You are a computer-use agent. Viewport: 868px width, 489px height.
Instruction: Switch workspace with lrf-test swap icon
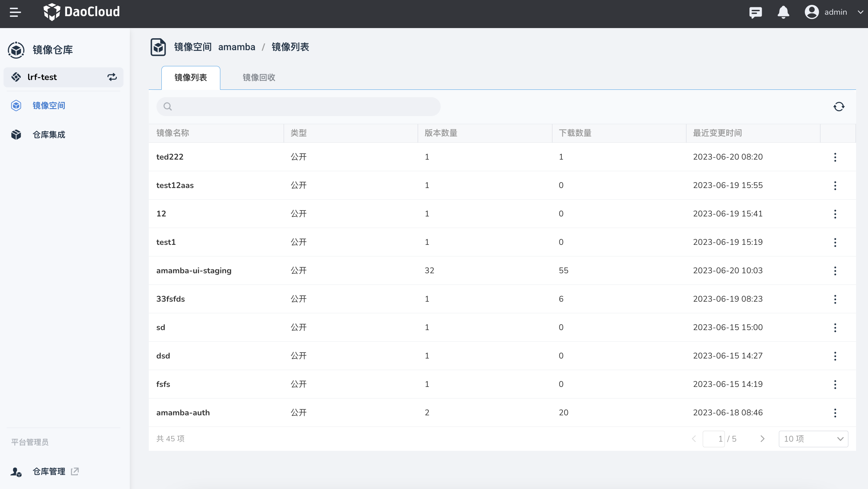(x=112, y=77)
